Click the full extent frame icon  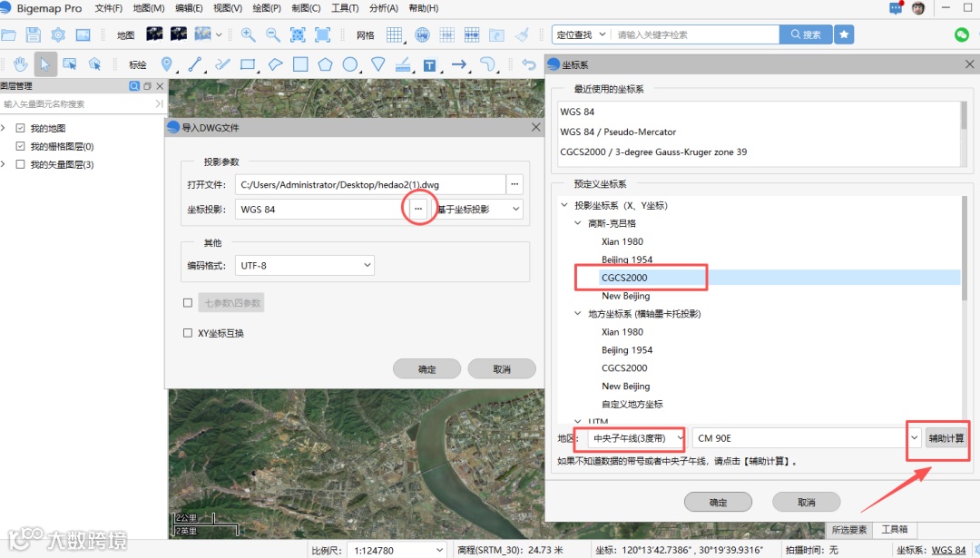[x=322, y=35]
